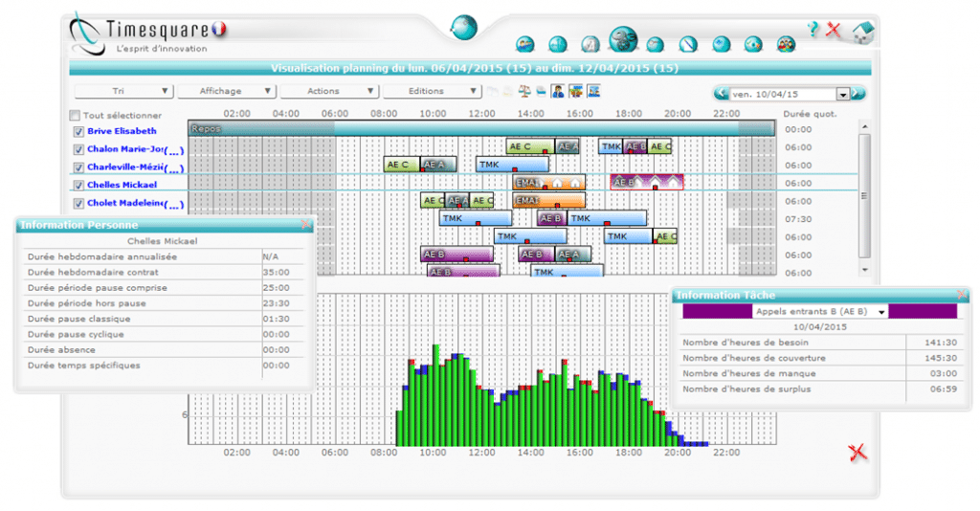Open the Tri dropdown menu
Screen dimensions: 980x511
[x=123, y=91]
